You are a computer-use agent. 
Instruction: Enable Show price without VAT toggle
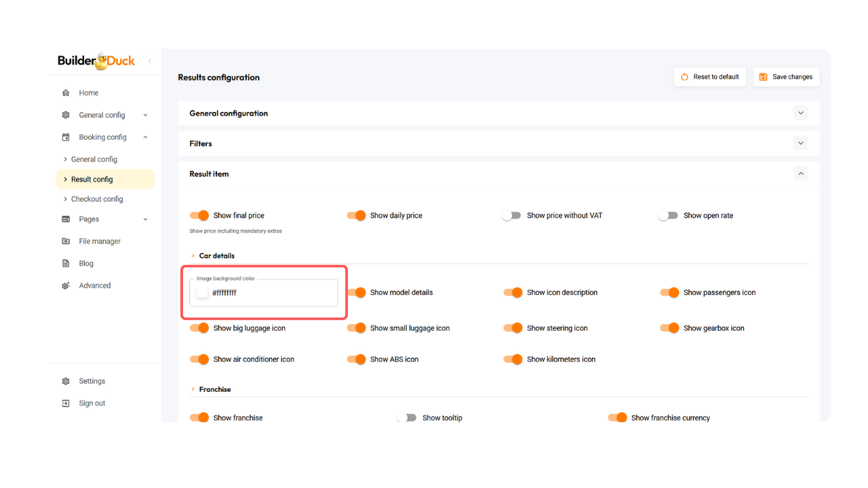[511, 216]
